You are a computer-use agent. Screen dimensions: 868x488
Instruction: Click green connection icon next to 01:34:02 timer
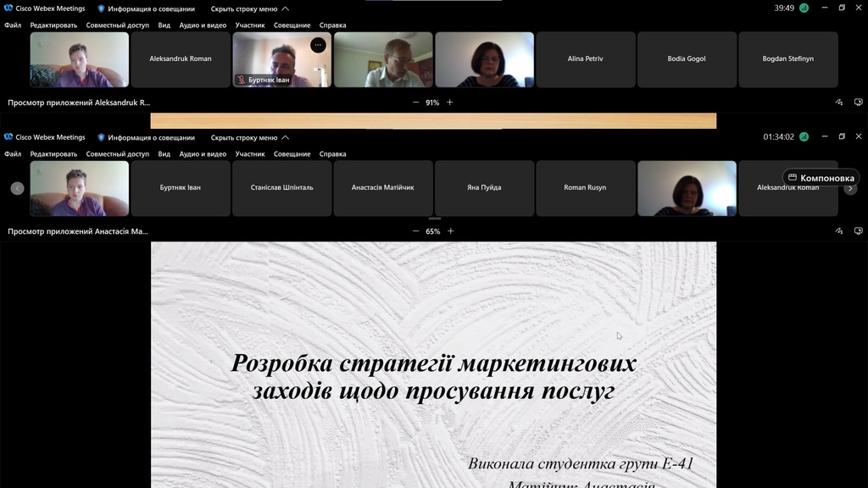tap(804, 136)
